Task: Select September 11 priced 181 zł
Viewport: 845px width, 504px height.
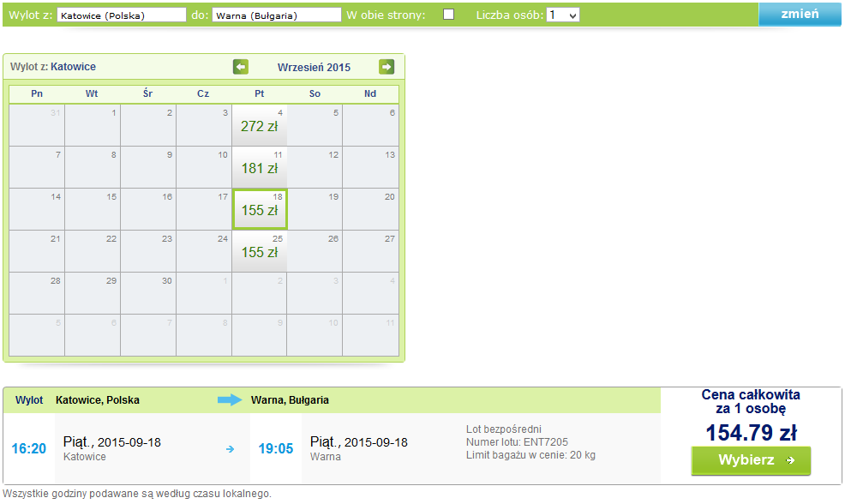Action: coord(260,167)
